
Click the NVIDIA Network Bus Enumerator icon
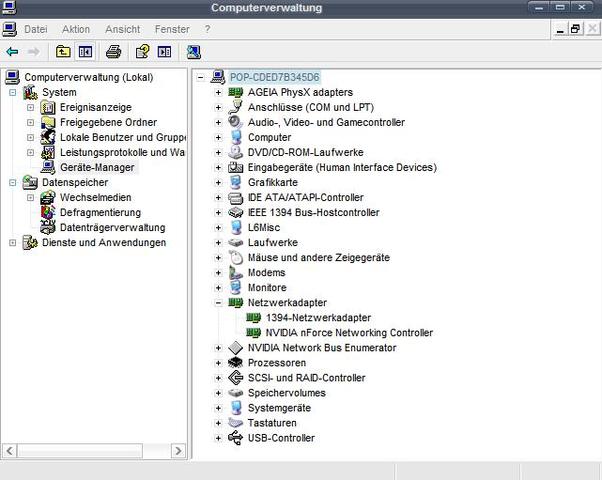[x=235, y=348]
